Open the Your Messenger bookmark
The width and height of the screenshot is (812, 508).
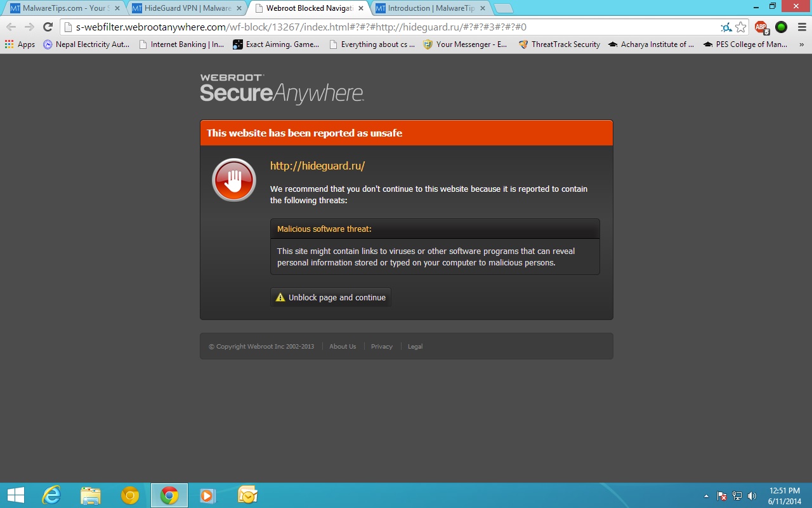click(x=466, y=44)
